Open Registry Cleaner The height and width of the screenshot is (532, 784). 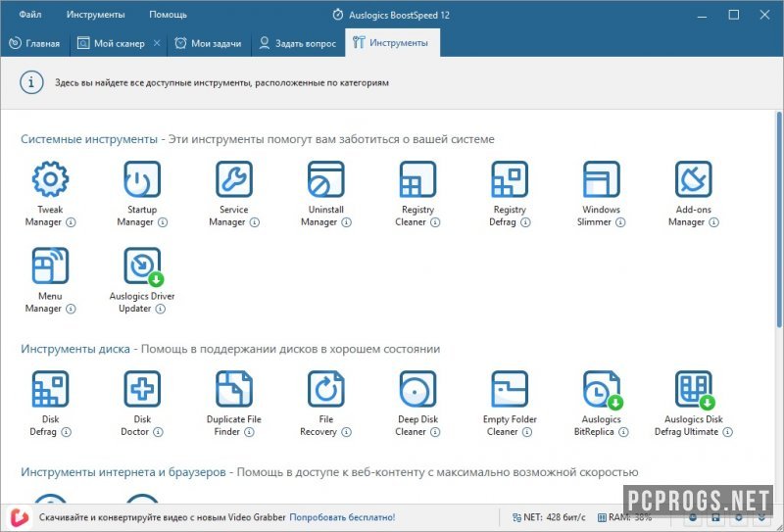point(417,179)
